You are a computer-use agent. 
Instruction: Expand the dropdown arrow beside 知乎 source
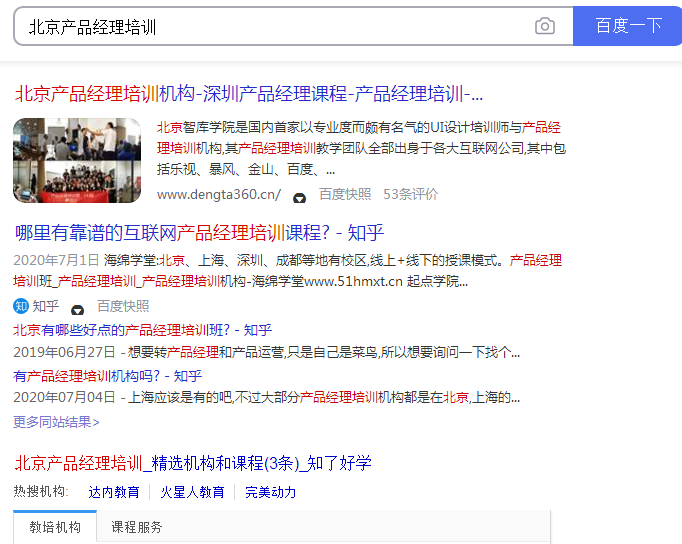click(77, 310)
